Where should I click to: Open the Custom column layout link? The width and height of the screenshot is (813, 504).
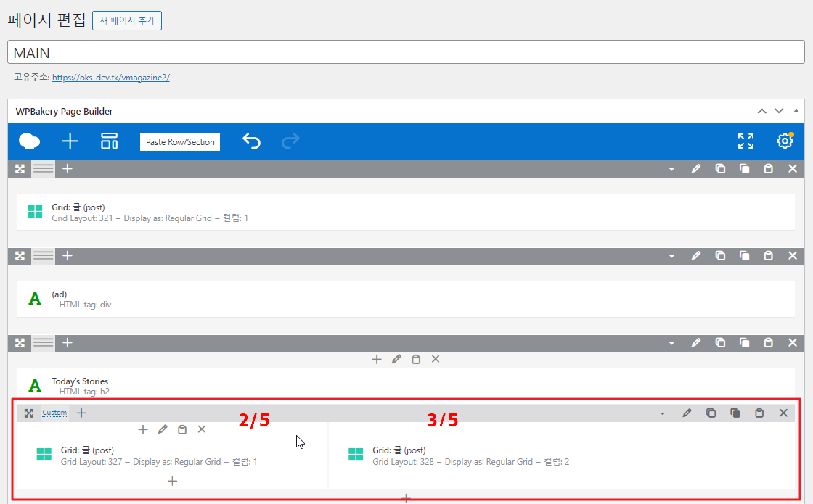pyautogui.click(x=54, y=413)
